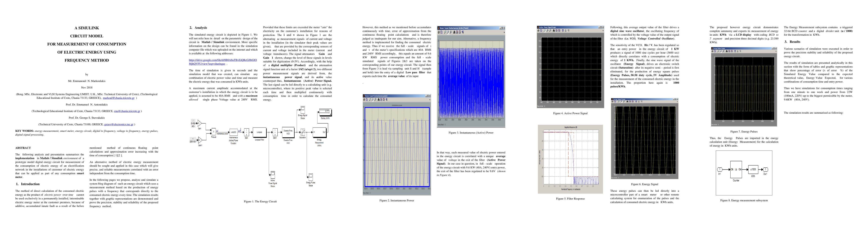This screenshot has width=868, height=225.
Task: Click the zoom magnifier in Energy Pulses Scope
Action: pos(718,51)
